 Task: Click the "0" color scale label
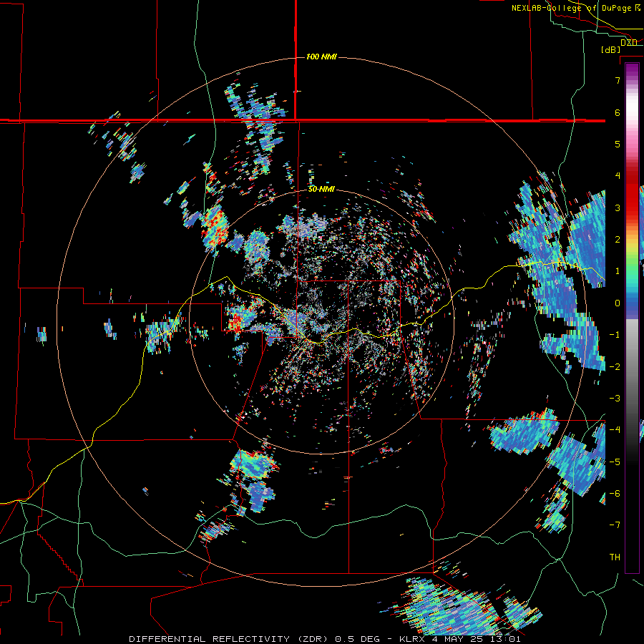click(618, 303)
